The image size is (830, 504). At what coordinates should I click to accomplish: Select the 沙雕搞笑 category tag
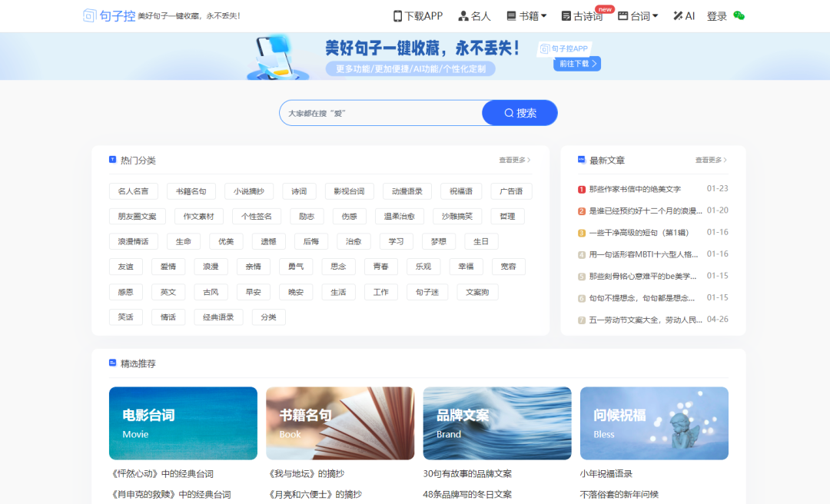tap(457, 216)
